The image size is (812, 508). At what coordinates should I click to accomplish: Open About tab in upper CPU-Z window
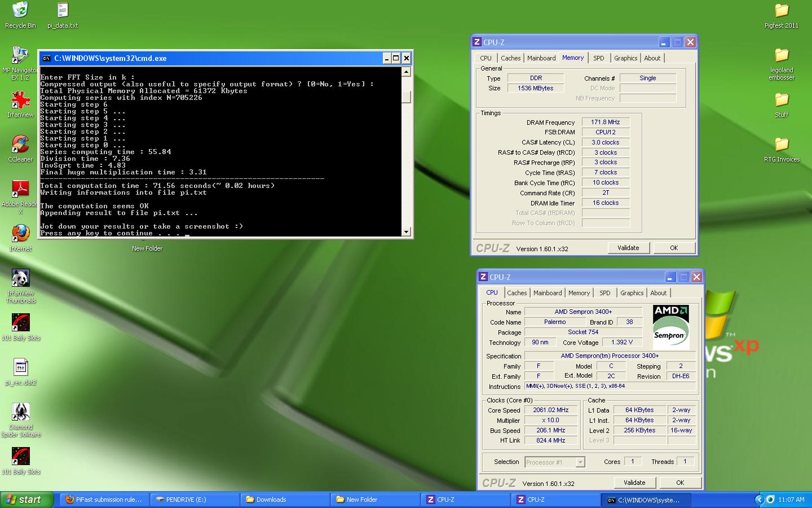click(652, 58)
